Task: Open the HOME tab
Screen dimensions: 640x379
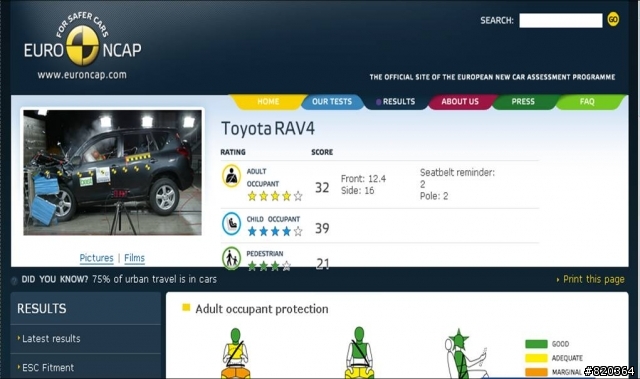Action: [268, 102]
